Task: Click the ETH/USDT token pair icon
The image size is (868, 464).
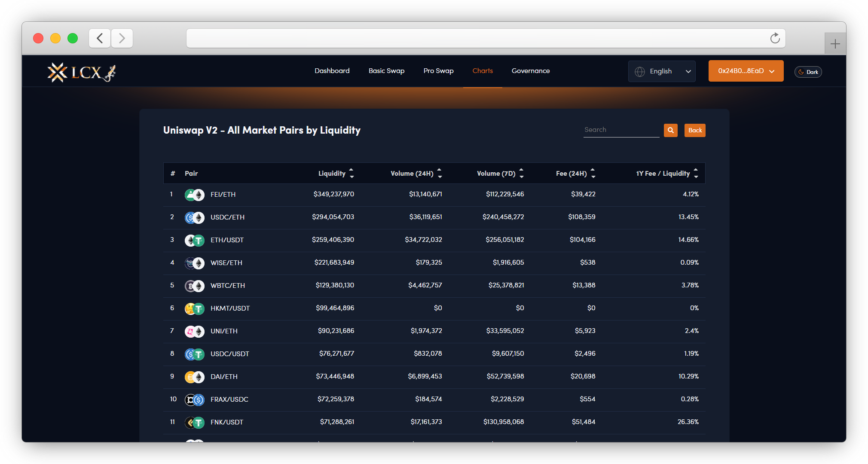Action: [195, 240]
